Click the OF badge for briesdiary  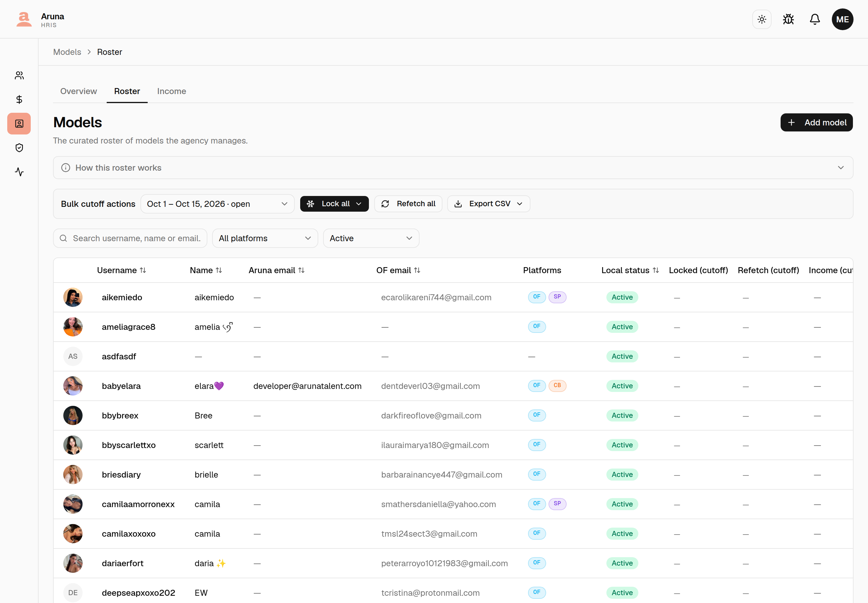[537, 474]
